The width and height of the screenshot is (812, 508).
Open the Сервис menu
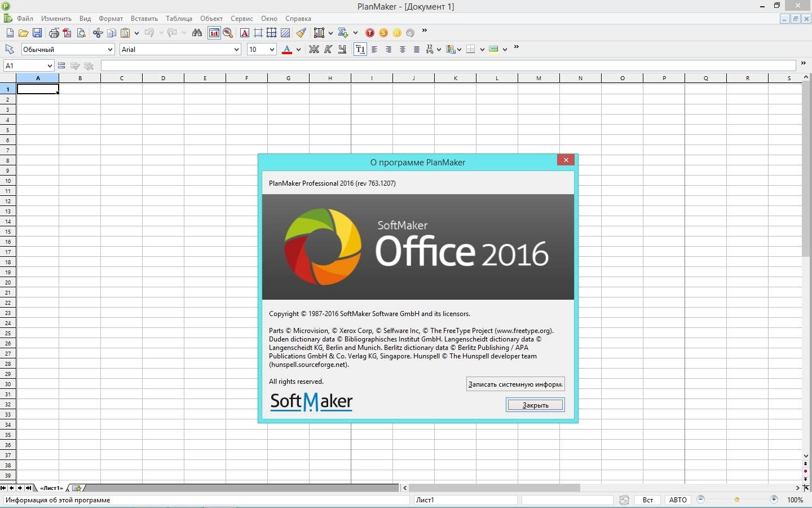[242, 19]
